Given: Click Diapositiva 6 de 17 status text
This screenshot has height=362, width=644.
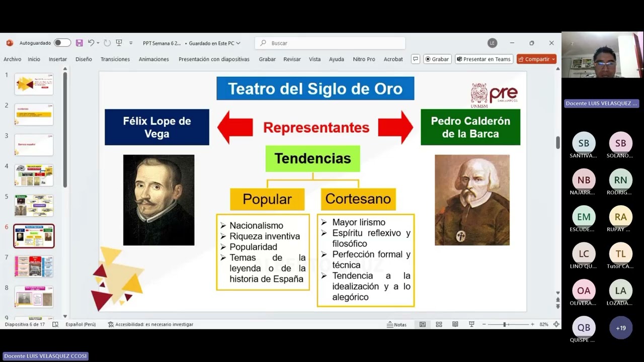Looking at the screenshot, I should (x=25, y=325).
